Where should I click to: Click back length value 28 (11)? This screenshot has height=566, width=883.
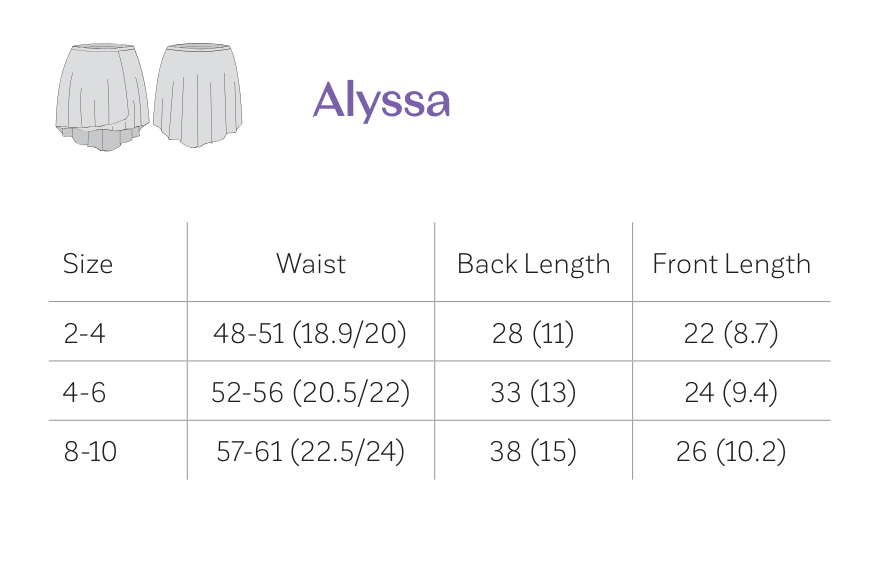(x=533, y=333)
